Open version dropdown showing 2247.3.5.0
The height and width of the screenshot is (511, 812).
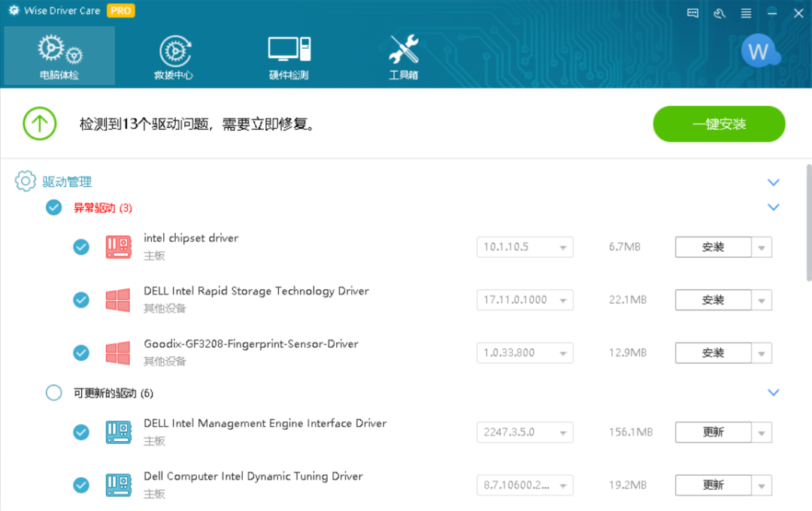coord(525,432)
